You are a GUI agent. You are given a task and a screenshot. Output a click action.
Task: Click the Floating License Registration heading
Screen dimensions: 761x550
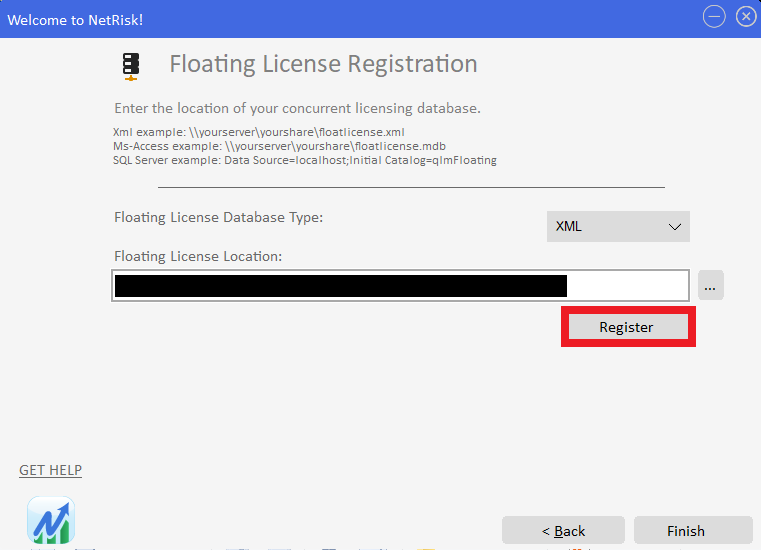click(323, 64)
